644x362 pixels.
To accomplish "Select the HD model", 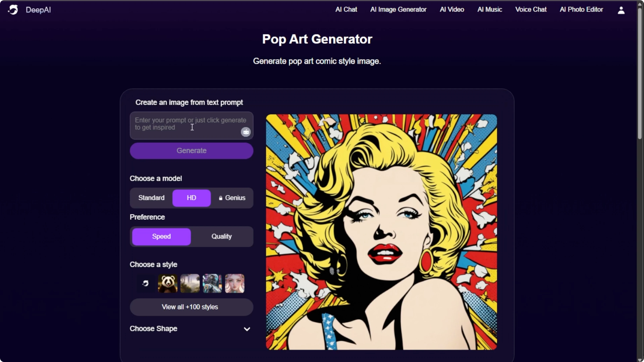I will [x=191, y=198].
